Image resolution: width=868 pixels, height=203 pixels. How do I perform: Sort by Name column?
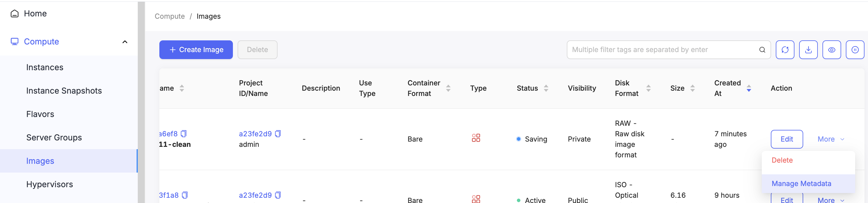[x=182, y=88]
